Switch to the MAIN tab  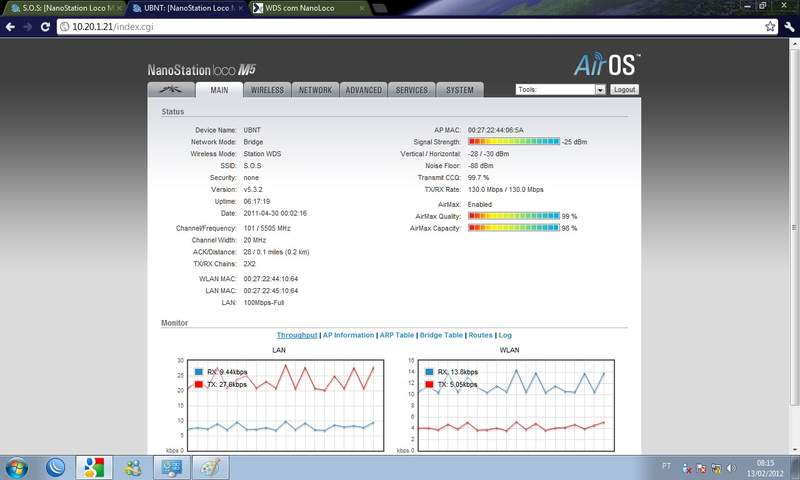click(x=219, y=90)
